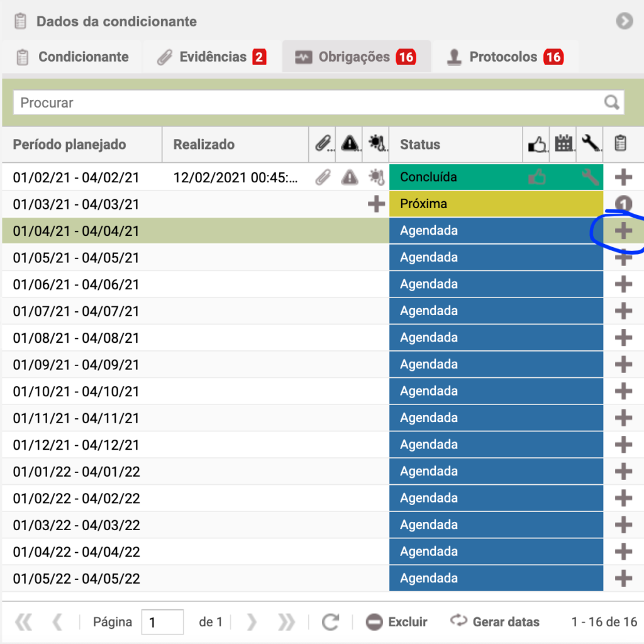This screenshot has height=644, width=644.
Task: Click the clipboard column header icon
Action: (620, 144)
